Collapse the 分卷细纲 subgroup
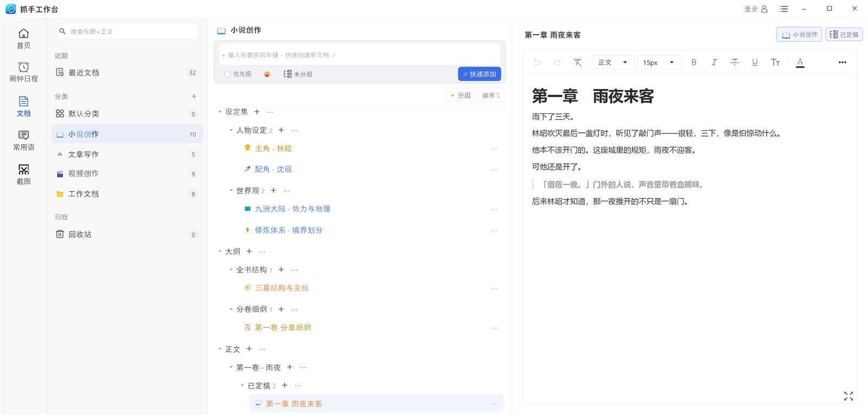The width and height of the screenshot is (868, 415). [231, 309]
